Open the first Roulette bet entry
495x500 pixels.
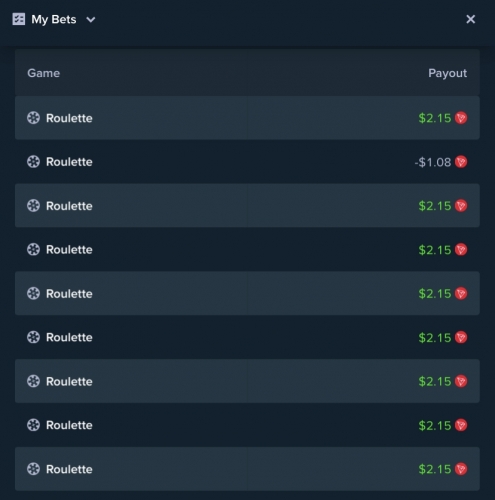[247, 118]
